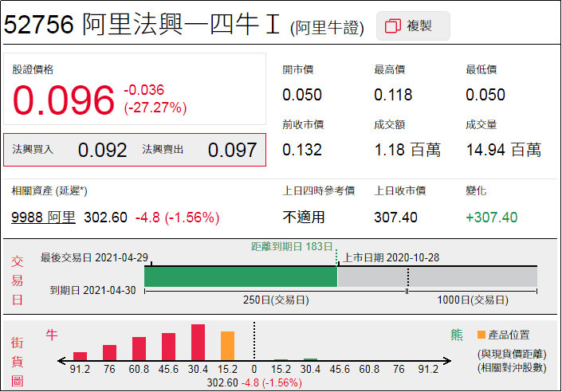
Task: Click the 上日四時參考價 value 不適用
Action: (x=303, y=218)
